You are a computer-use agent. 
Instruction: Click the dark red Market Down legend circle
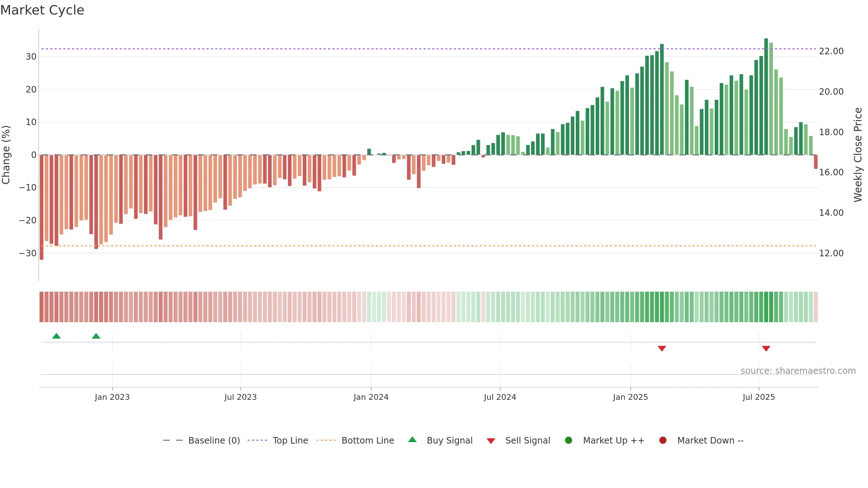(663, 440)
